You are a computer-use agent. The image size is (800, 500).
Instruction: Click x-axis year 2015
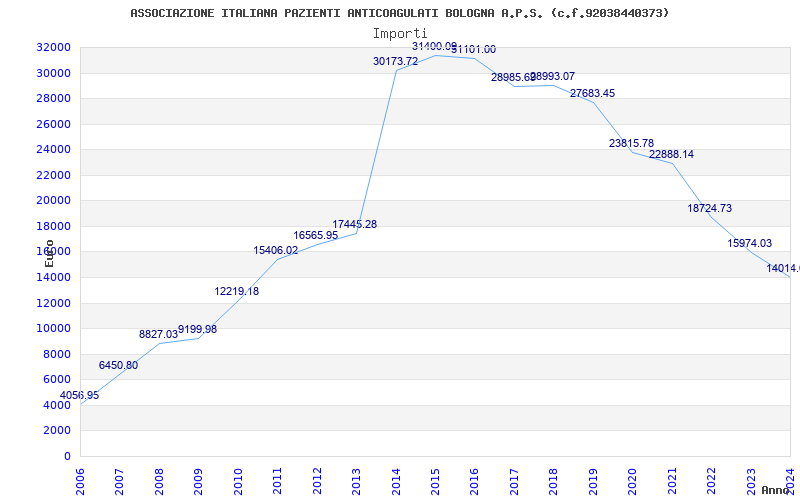435,480
